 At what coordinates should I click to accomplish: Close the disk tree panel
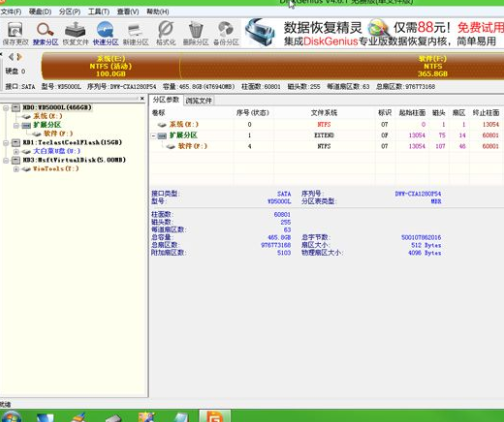[142, 99]
